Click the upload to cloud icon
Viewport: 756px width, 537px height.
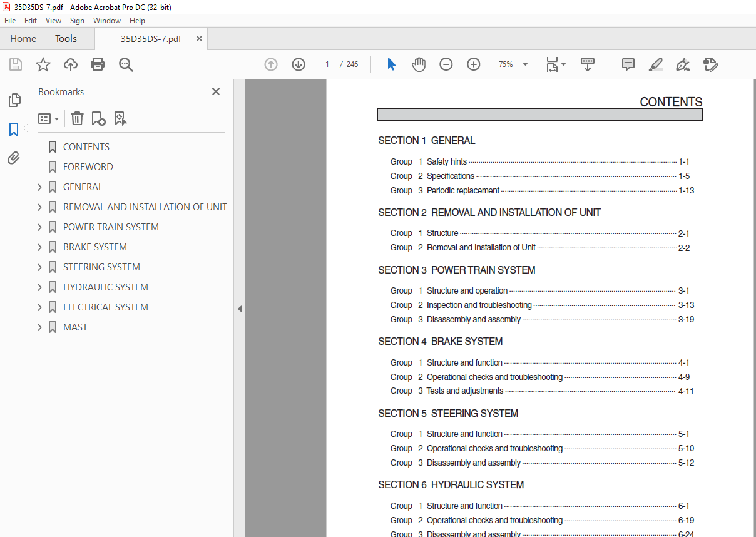pyautogui.click(x=71, y=64)
